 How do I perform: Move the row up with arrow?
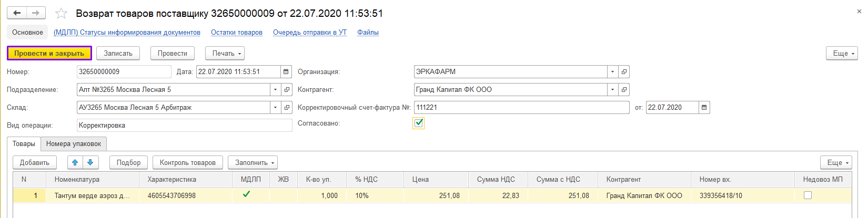coord(75,163)
